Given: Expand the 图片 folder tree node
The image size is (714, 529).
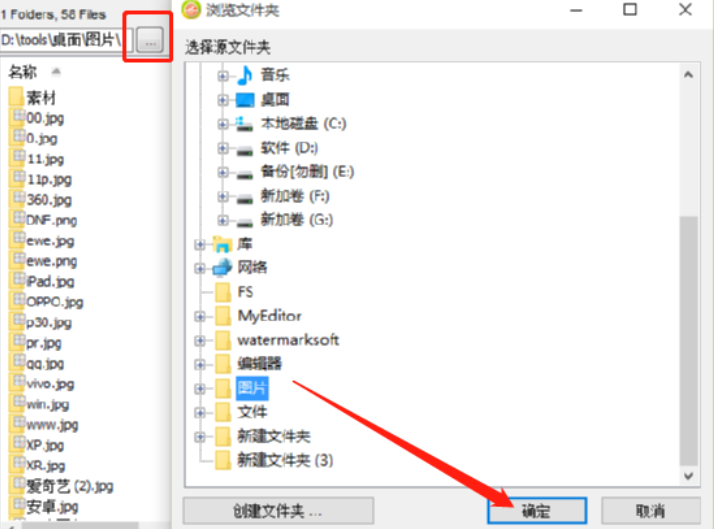Looking at the screenshot, I should 199,389.
